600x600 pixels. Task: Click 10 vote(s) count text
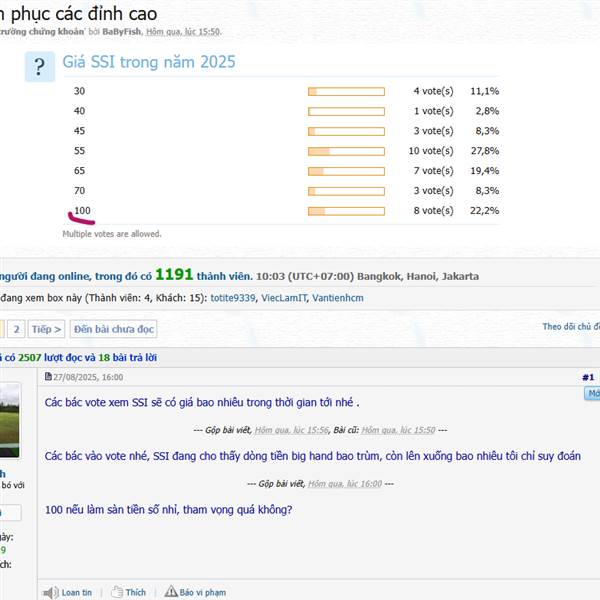(431, 151)
